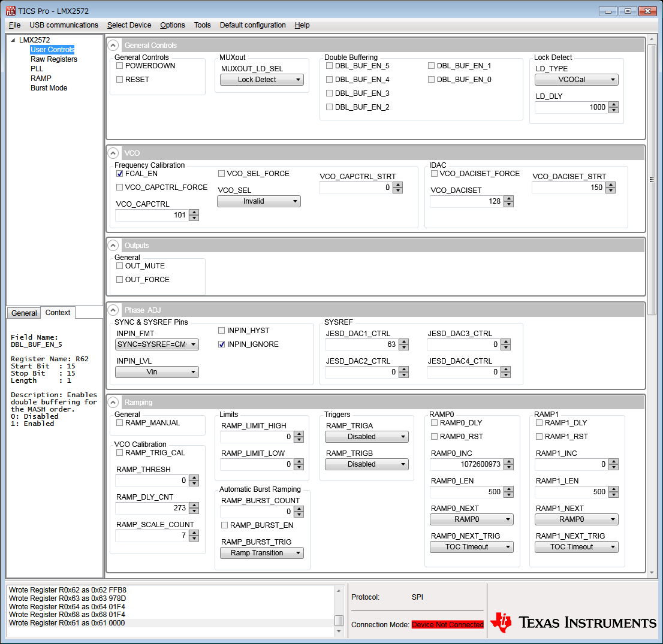Click the LD_DLY value field

571,107
